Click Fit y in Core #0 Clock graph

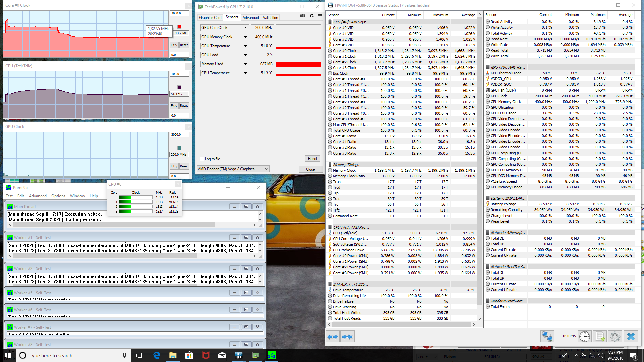pos(174,45)
